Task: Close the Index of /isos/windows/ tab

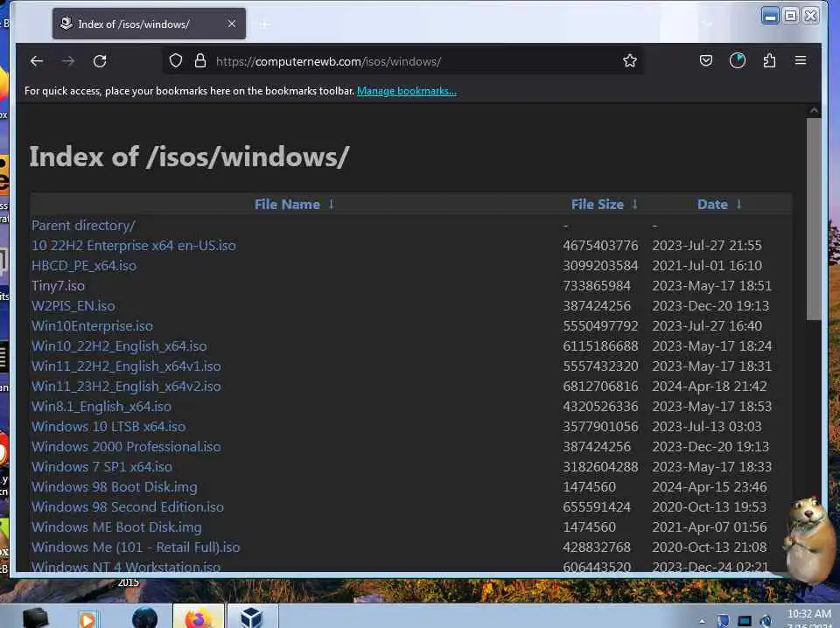Action: [x=231, y=24]
